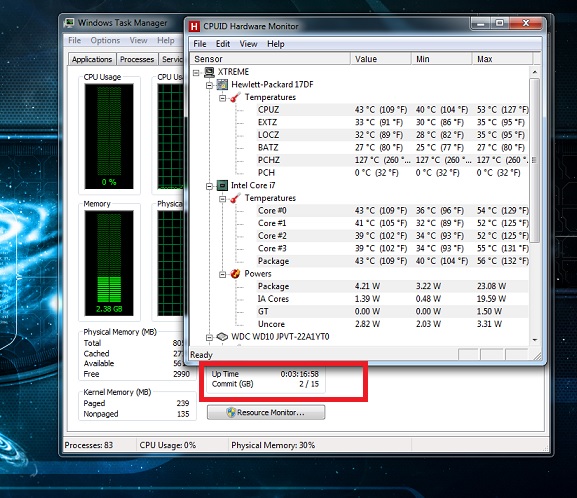Collapse the WDC WD10 JPVT drive node

209,338
